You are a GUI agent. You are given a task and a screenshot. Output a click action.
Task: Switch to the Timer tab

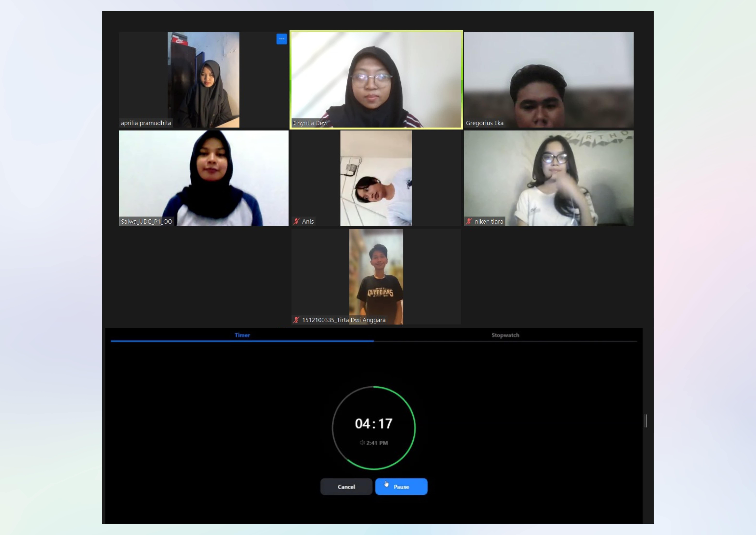(242, 335)
